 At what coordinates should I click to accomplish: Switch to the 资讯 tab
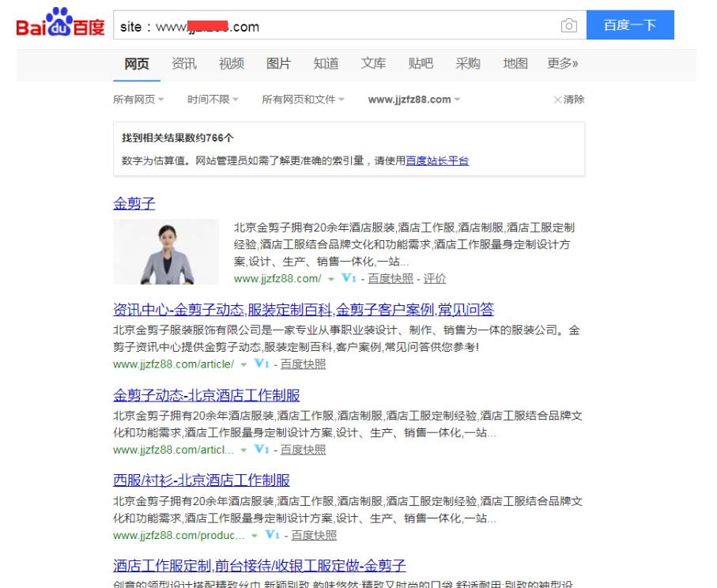[x=184, y=64]
